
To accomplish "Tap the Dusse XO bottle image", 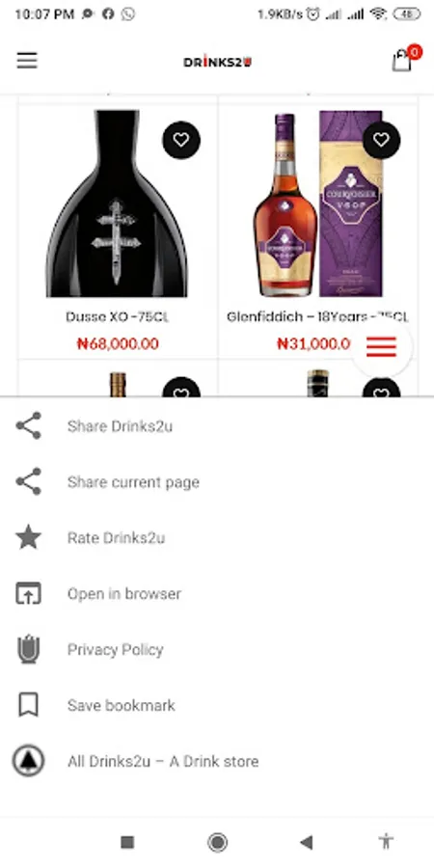I will click(x=117, y=203).
